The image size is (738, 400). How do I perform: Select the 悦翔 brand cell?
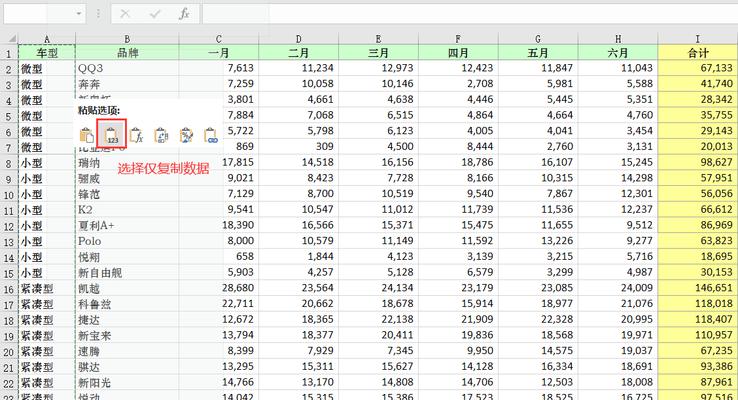(x=127, y=257)
